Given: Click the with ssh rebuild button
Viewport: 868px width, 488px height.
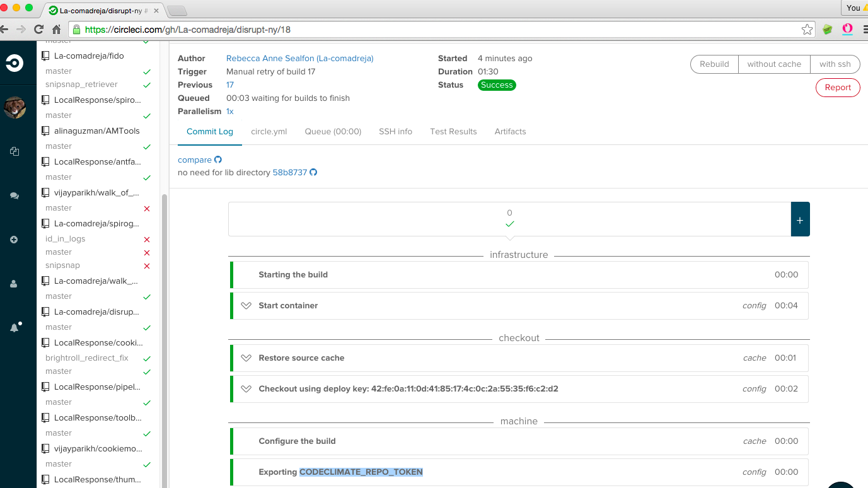Looking at the screenshot, I should pyautogui.click(x=835, y=64).
